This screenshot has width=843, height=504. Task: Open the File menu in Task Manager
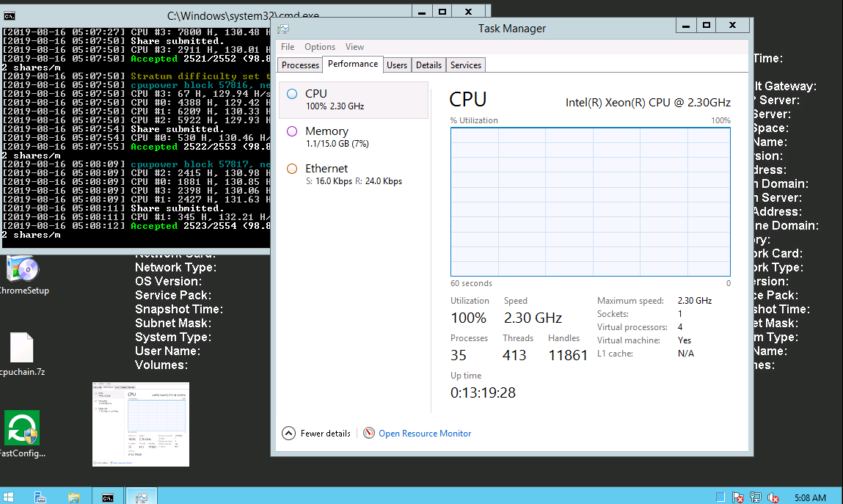pyautogui.click(x=288, y=47)
